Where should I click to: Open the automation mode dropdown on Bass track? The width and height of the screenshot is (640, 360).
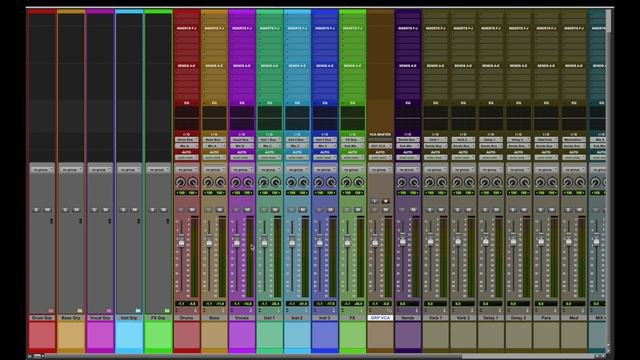coord(214,158)
